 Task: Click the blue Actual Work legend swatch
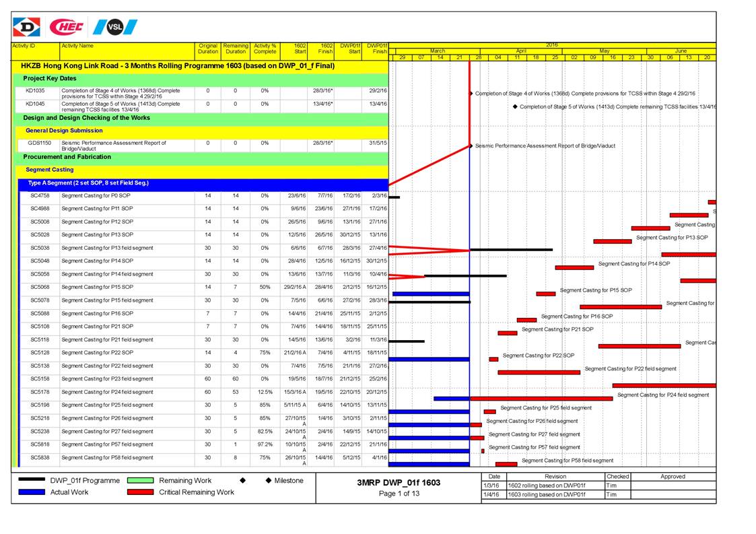pos(32,492)
